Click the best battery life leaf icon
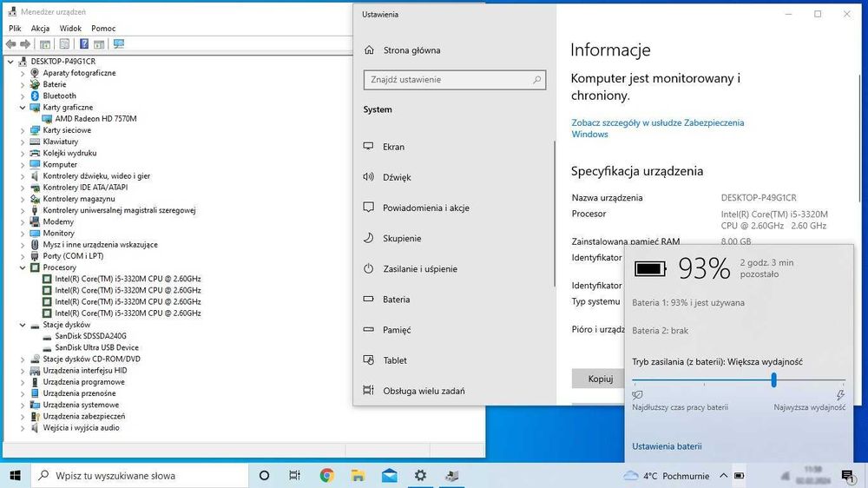Viewport: 868px width, 488px height. (637, 395)
